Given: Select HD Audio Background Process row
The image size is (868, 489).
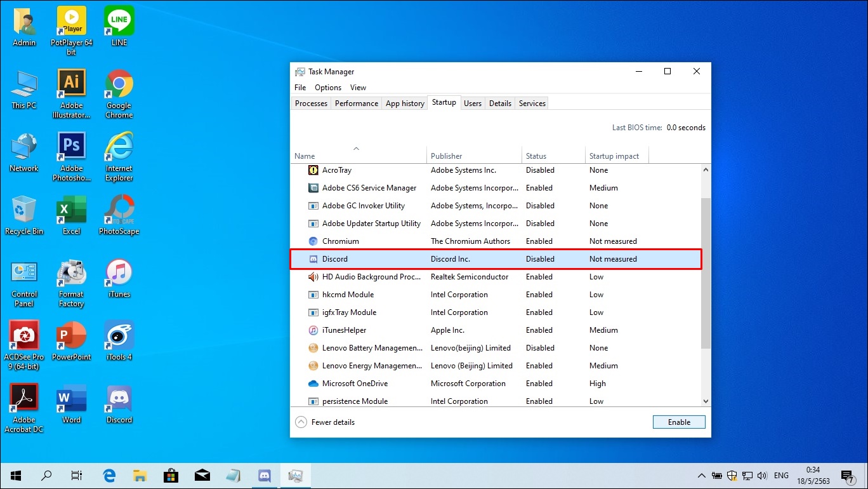Looking at the screenshot, I should pos(496,277).
